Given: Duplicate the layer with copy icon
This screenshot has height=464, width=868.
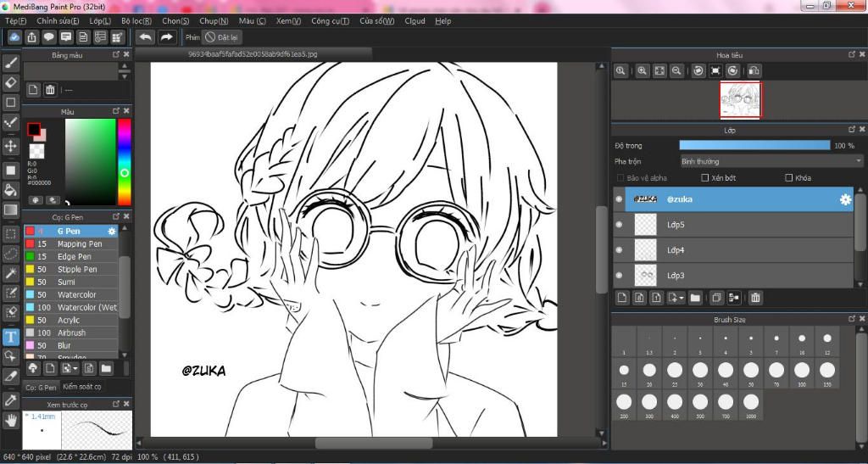Looking at the screenshot, I should tap(717, 298).
